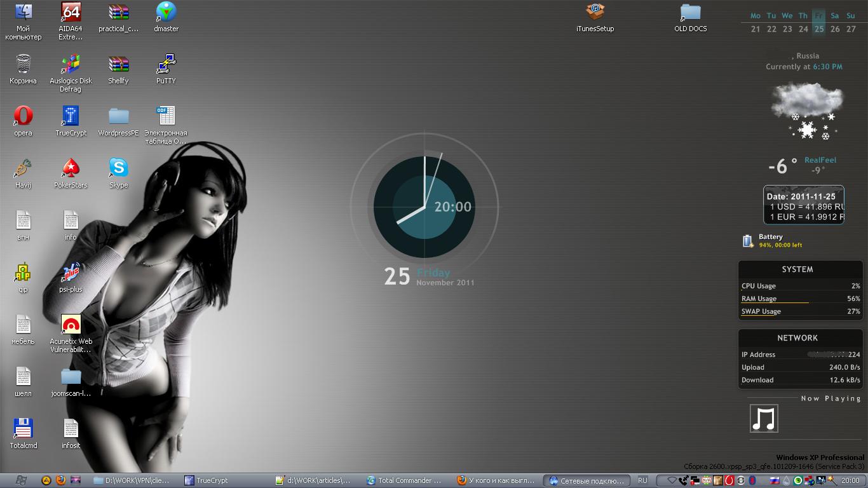Open the RU language indicator in taskbar
The height and width of the screenshot is (488, 868).
click(642, 480)
